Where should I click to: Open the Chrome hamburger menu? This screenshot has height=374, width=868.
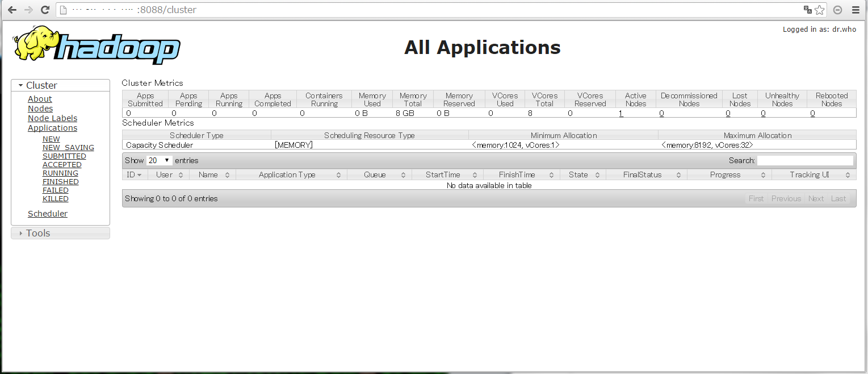856,10
